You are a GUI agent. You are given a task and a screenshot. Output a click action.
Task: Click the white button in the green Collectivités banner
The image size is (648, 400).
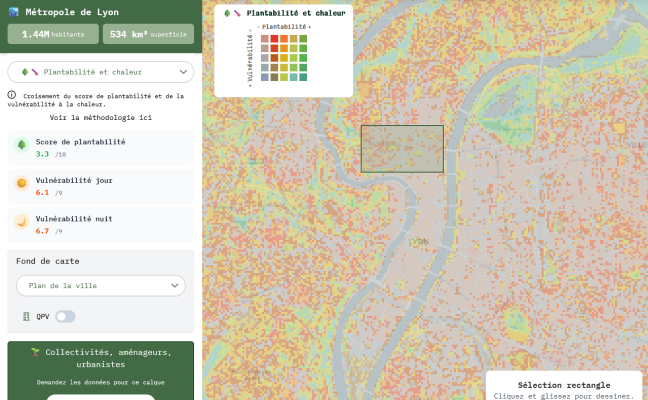click(x=100, y=397)
